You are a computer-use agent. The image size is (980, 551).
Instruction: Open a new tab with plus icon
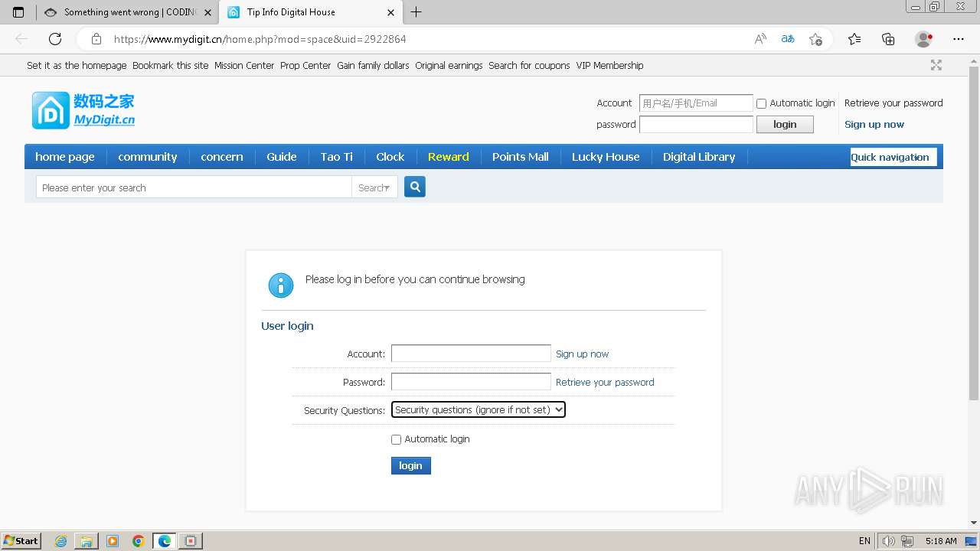[x=416, y=12]
